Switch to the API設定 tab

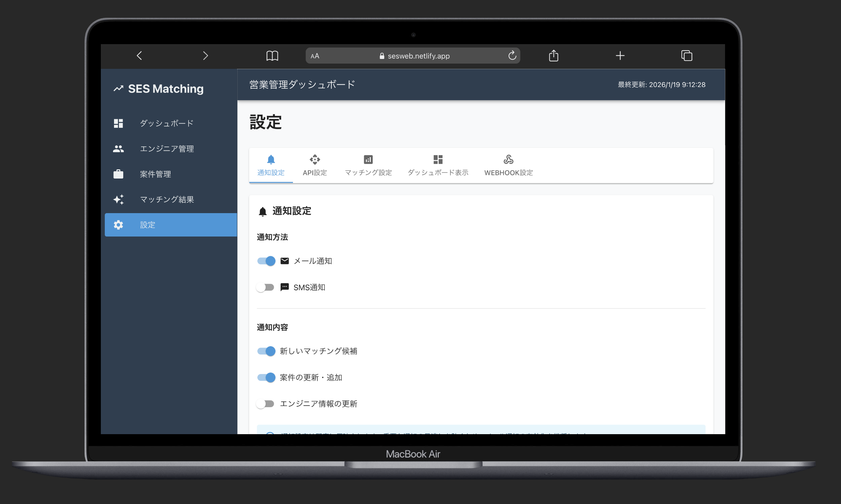[x=314, y=166]
